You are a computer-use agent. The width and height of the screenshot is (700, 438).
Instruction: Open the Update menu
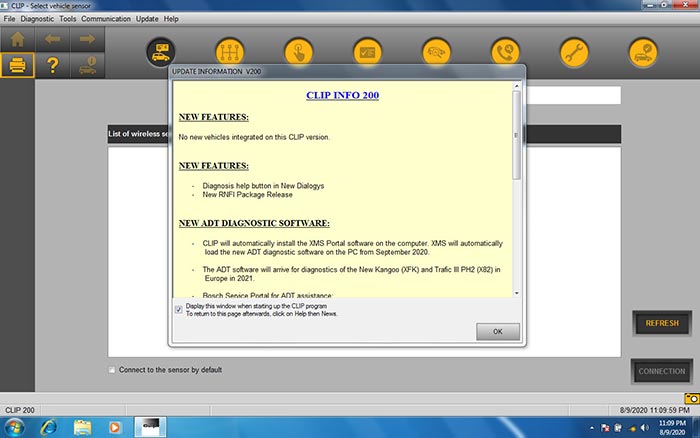click(x=147, y=19)
